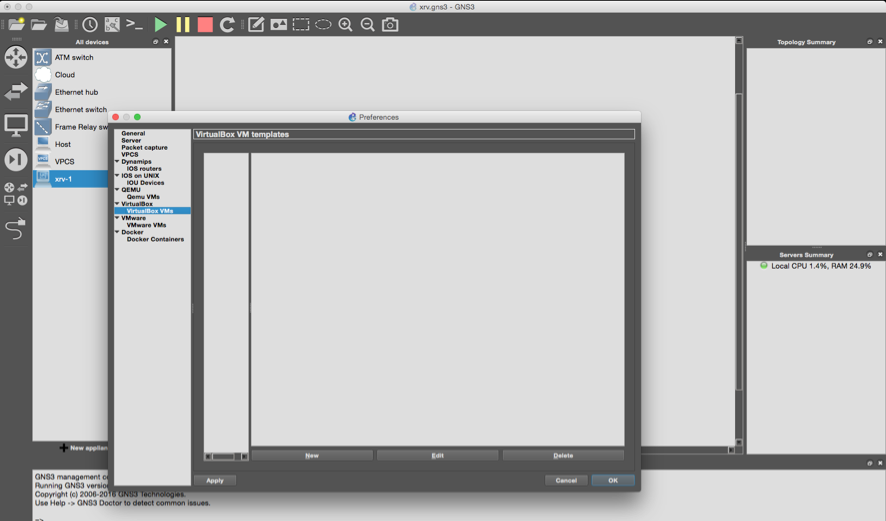Open Packet capture preferences section

[x=144, y=147]
